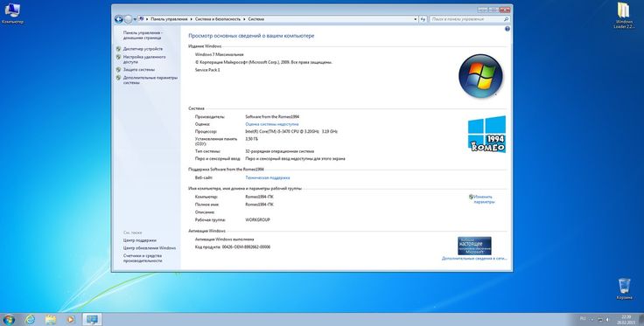This screenshot has height=326, width=644.
Task: Select 'Система' breadcrumb
Action: (x=255, y=19)
